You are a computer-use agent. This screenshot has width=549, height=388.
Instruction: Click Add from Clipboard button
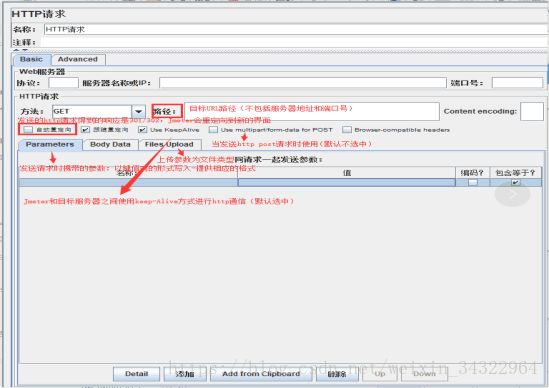(x=261, y=374)
